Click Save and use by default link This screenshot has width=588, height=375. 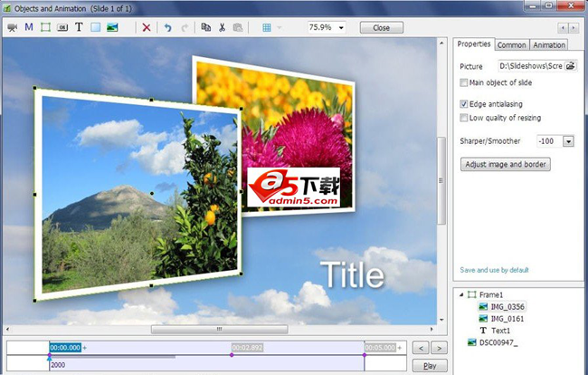(494, 270)
